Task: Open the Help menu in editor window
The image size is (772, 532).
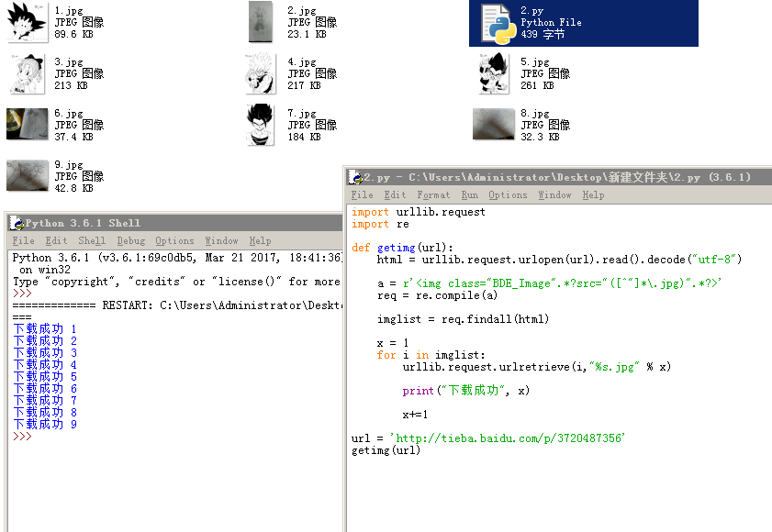Action: pyautogui.click(x=593, y=194)
